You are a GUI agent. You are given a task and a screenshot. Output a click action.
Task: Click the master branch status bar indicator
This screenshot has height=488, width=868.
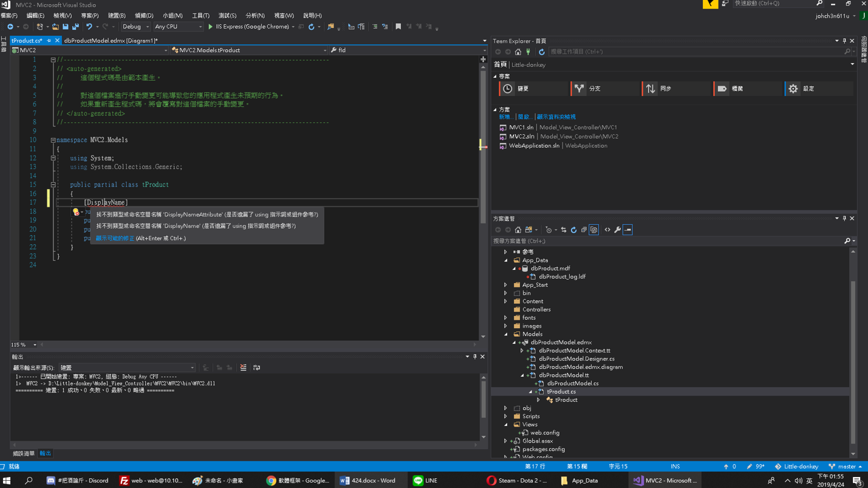coord(845,467)
